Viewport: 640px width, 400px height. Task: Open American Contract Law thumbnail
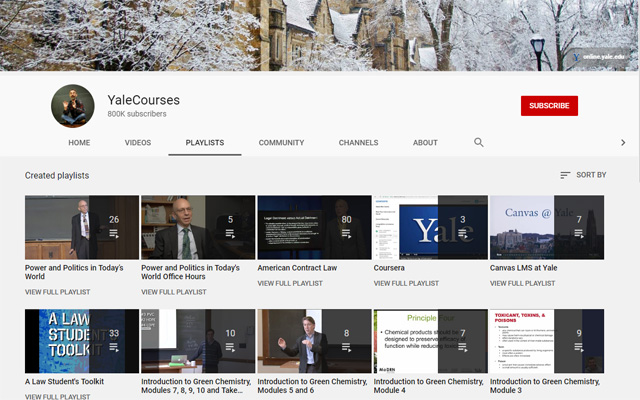314,227
